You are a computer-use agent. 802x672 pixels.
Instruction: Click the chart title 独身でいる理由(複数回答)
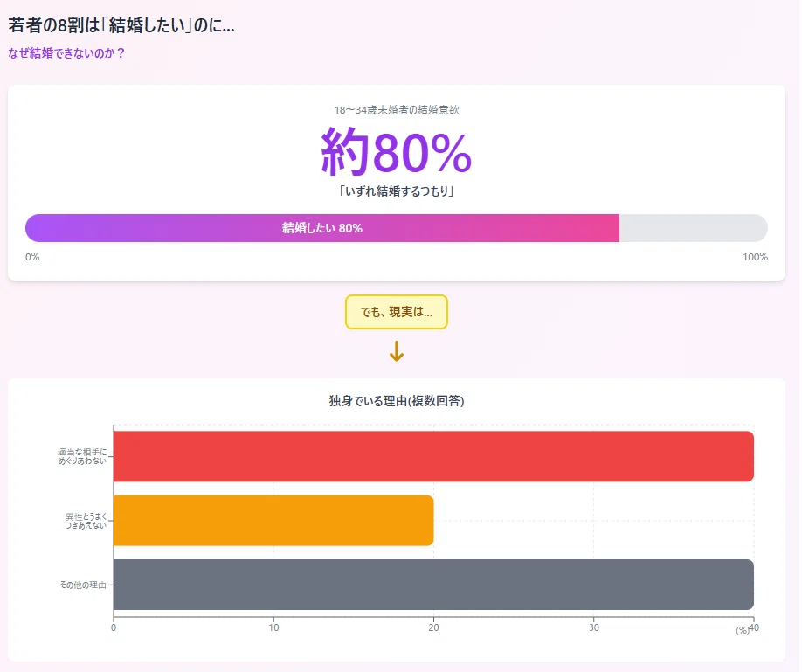(x=397, y=401)
